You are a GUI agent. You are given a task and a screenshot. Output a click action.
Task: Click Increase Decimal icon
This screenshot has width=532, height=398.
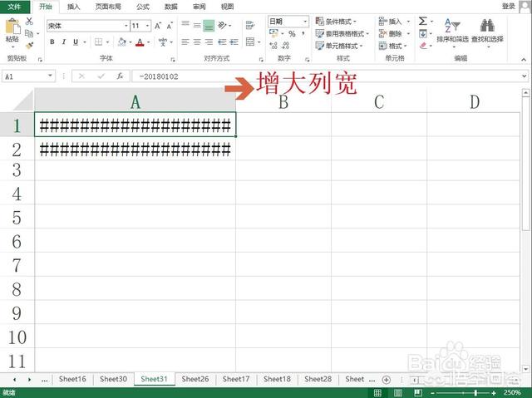[273, 46]
